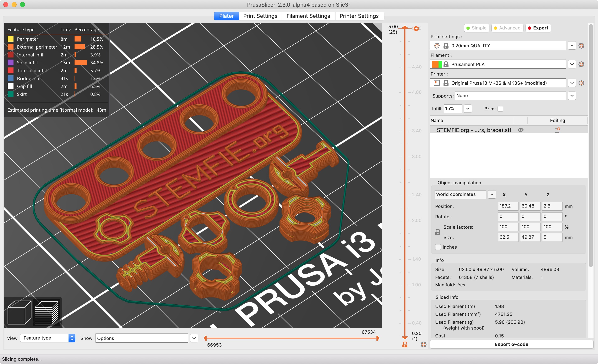The image size is (598, 364).
Task: Open Printer settings gear icon
Action: point(581,83)
